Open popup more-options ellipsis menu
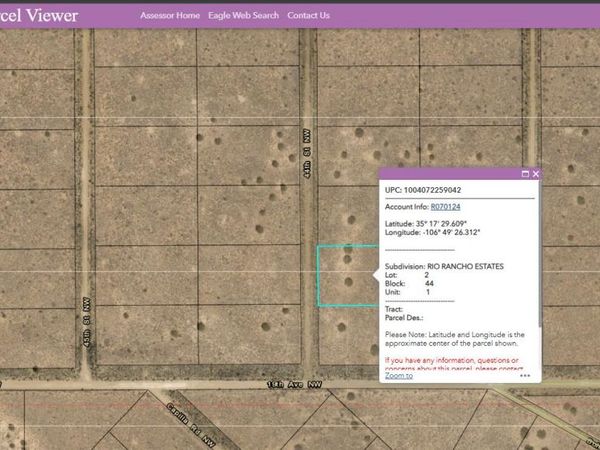600x450 pixels. (525, 376)
